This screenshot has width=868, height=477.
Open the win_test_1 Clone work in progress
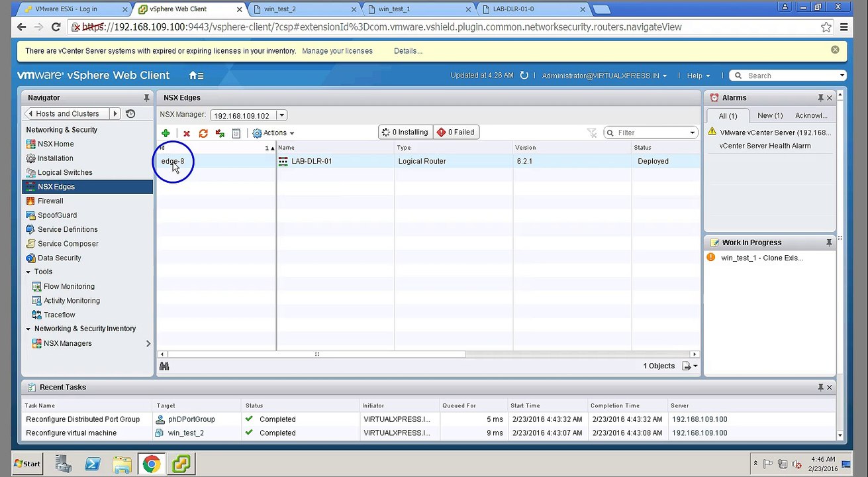pyautogui.click(x=761, y=258)
